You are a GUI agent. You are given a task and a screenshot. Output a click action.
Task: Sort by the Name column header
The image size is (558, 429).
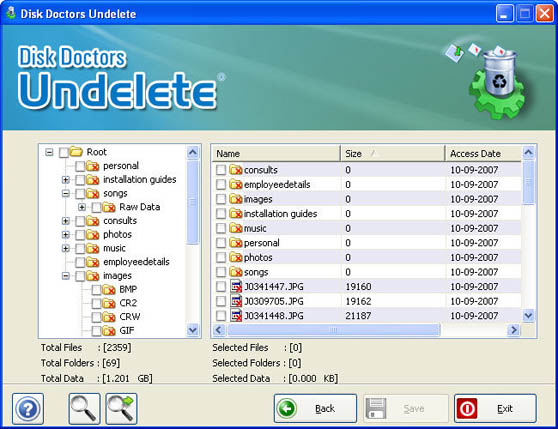tap(276, 154)
